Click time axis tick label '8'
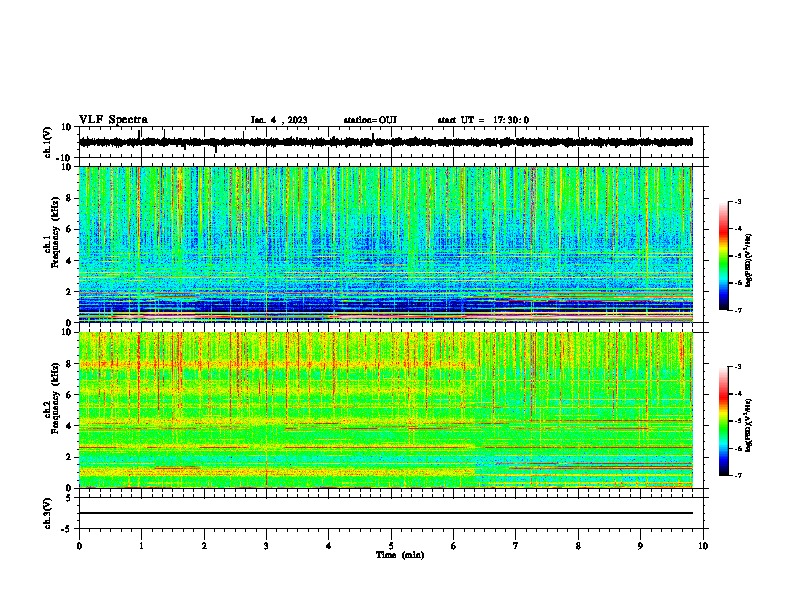Screen dimensions: 792x612 click(578, 546)
